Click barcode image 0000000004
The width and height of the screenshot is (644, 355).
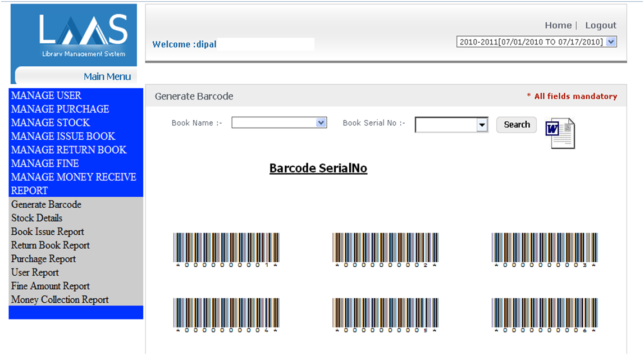(x=226, y=315)
